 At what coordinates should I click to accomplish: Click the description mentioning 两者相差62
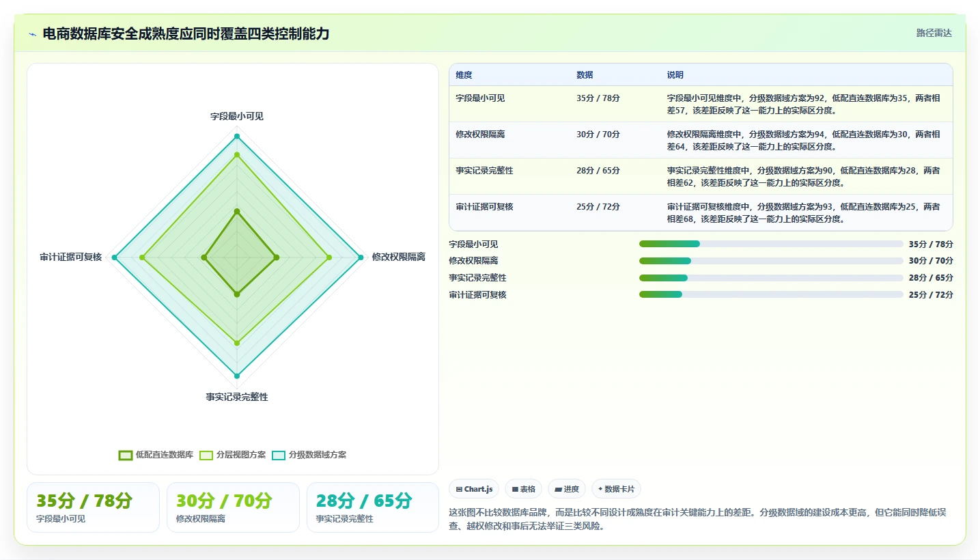click(x=804, y=176)
